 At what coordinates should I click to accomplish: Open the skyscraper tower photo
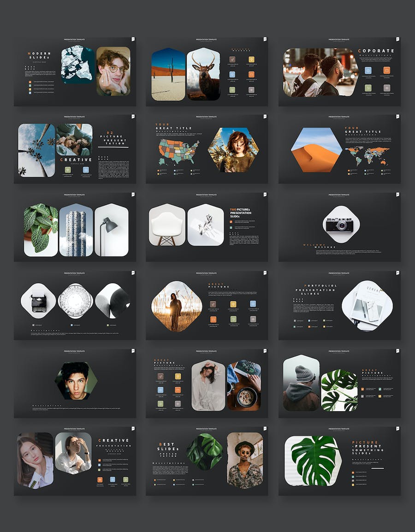(x=76, y=230)
